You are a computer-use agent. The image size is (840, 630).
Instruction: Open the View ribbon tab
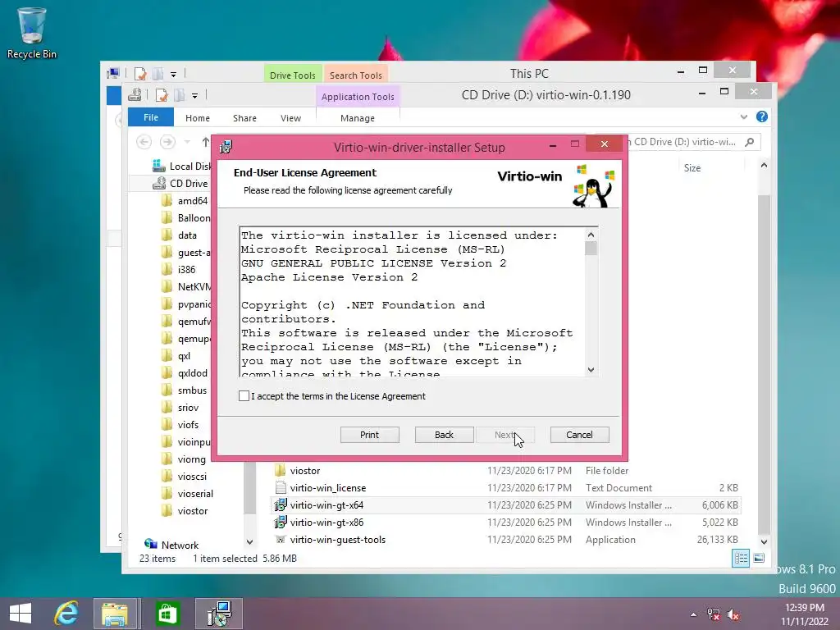coord(291,118)
